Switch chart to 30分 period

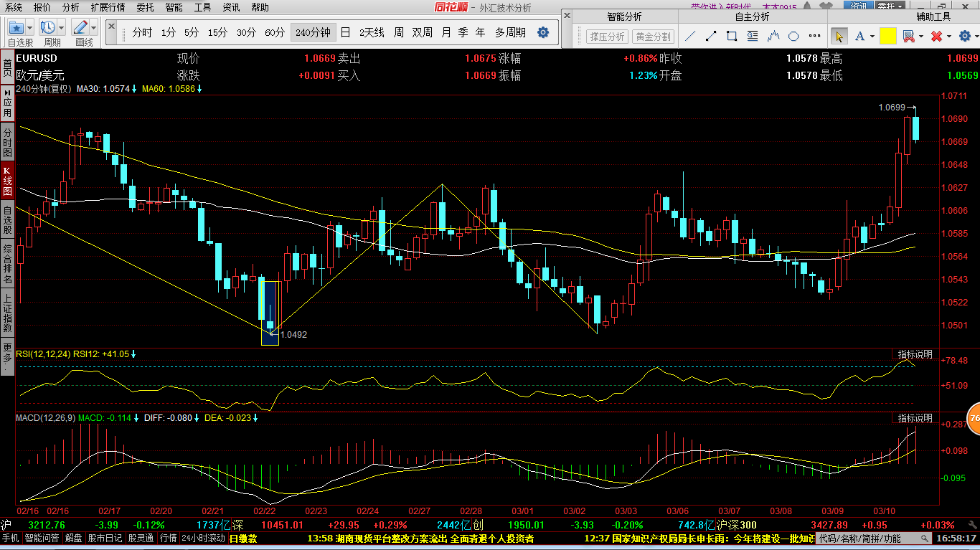pos(246,32)
